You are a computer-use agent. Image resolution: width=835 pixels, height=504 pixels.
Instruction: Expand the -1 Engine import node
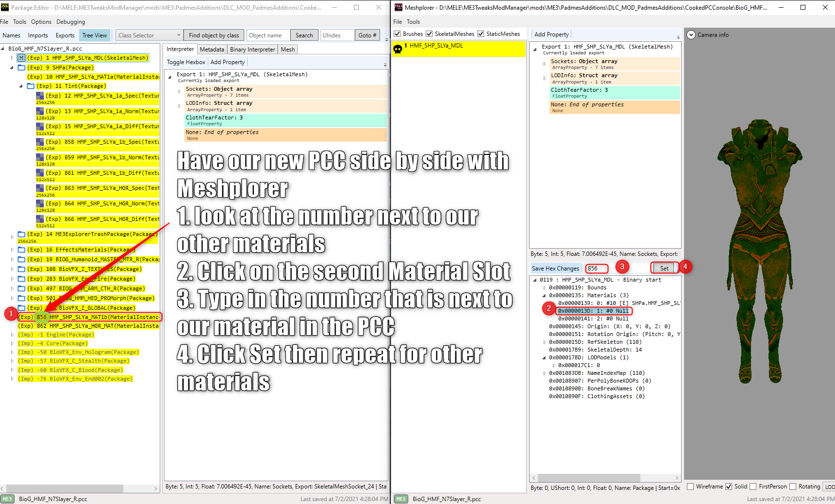[x=12, y=335]
